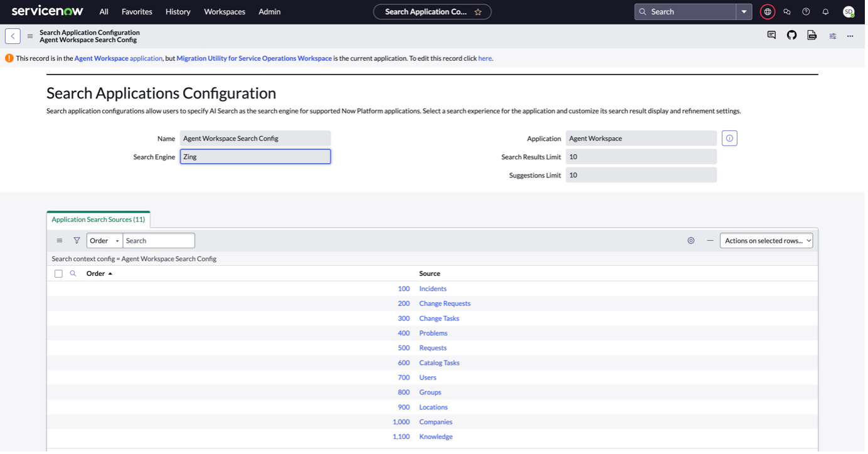This screenshot has height=454, width=868.
Task: Toggle the list filter funnel icon
Action: click(77, 241)
